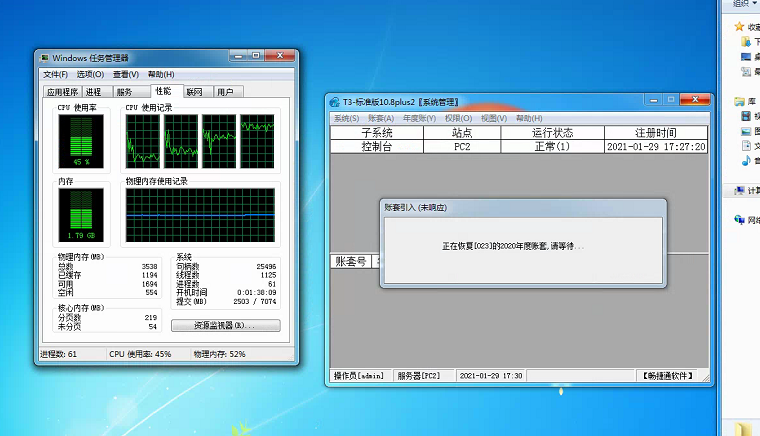760x436 pixels.
Task: Select the PC2 station cell
Action: [x=462, y=147]
